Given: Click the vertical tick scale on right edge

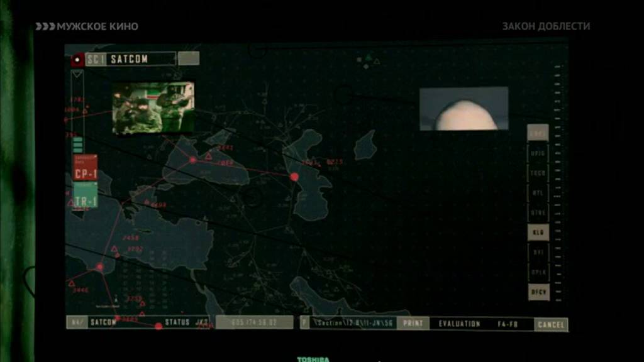Looking at the screenshot, I should 558,183.
